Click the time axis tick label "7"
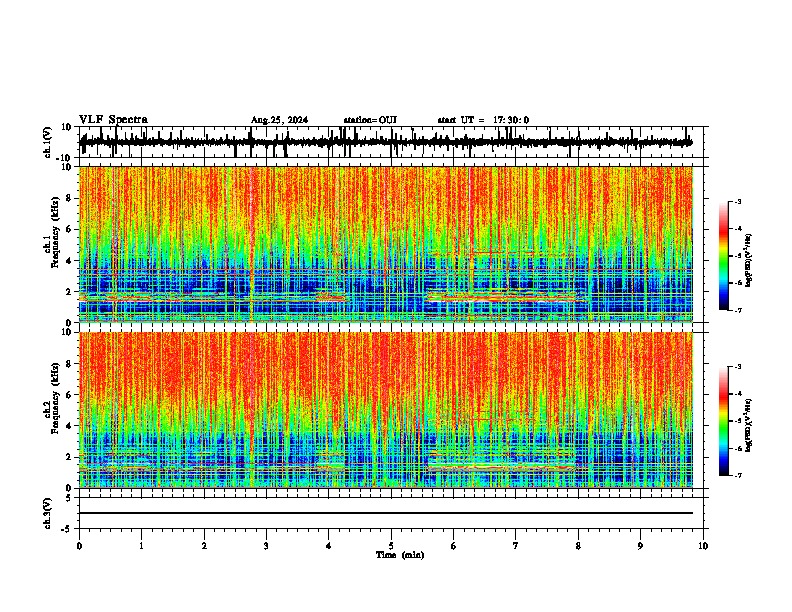792x612 pixels. (x=516, y=546)
